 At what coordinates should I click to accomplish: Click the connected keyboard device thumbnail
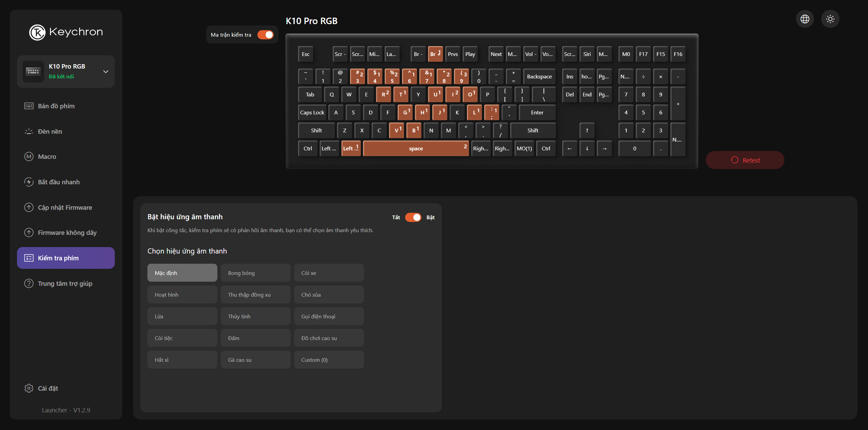point(33,72)
